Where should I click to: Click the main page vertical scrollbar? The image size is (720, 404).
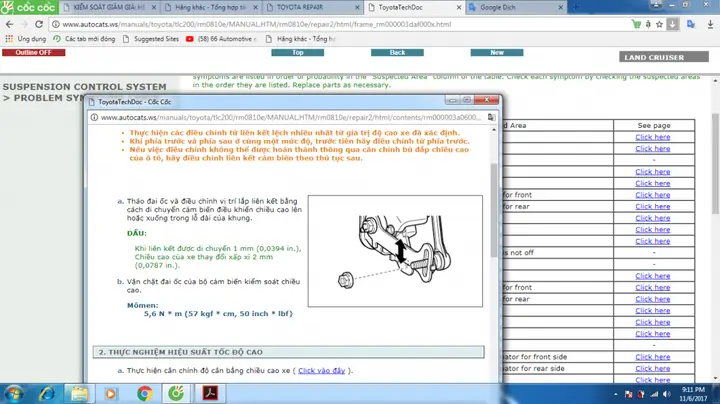715,163
